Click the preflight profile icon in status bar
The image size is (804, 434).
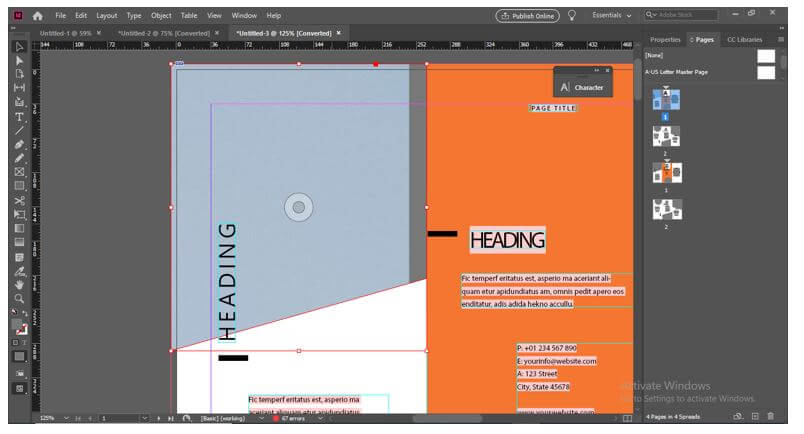187,419
